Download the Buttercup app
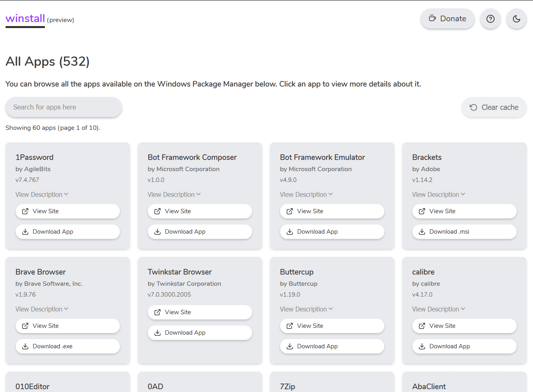The height and width of the screenshot is (392, 533). (332, 346)
